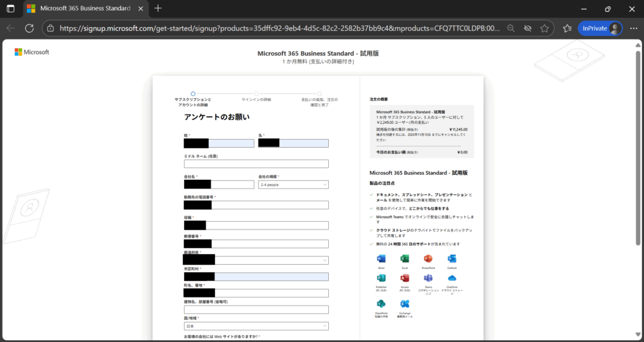Screen dimensions: 644x342
Task: Open the tab actions menu icon
Action: [x=10, y=9]
